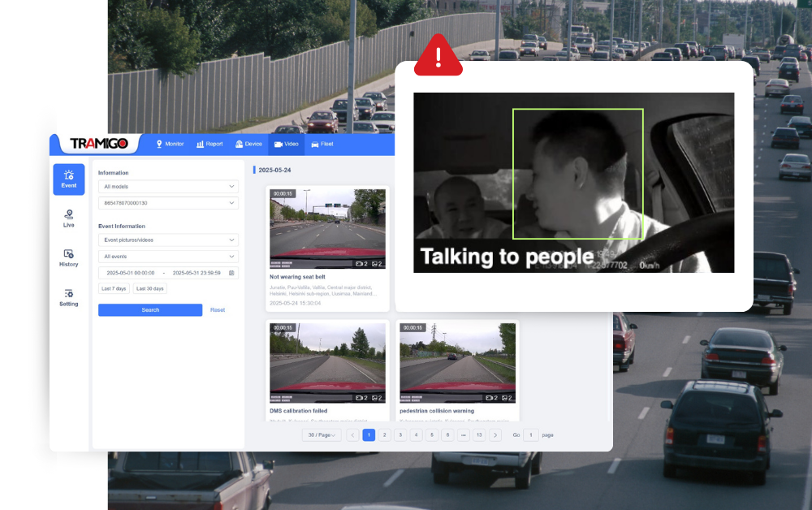The width and height of the screenshot is (812, 510).
Task: Open the device ID 865478070000130 dropdown
Action: point(168,203)
